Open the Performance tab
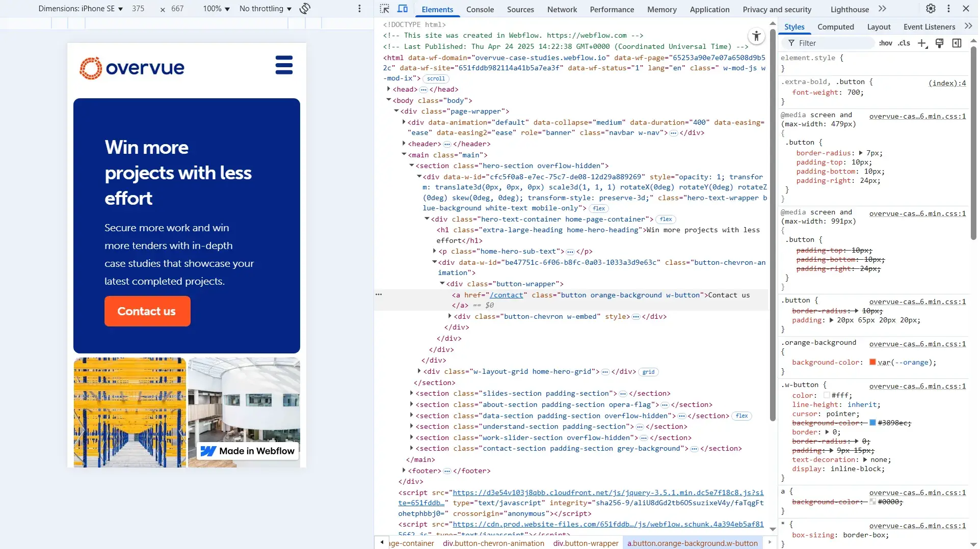 tap(612, 9)
